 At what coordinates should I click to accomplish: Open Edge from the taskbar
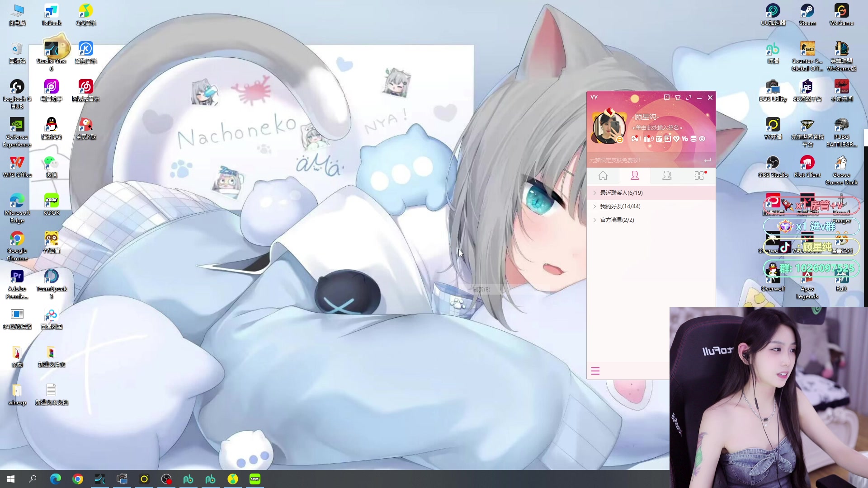point(56,479)
